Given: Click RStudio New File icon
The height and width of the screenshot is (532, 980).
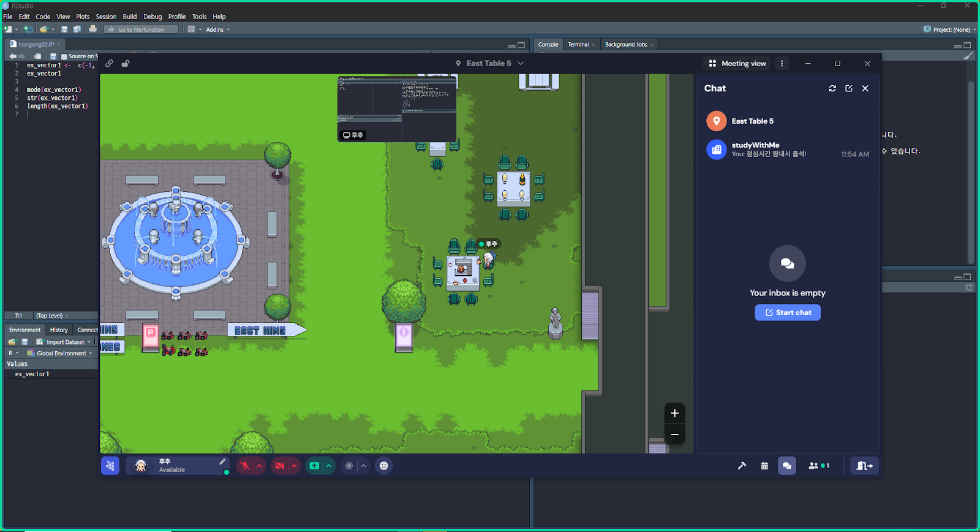Looking at the screenshot, I should [8, 29].
